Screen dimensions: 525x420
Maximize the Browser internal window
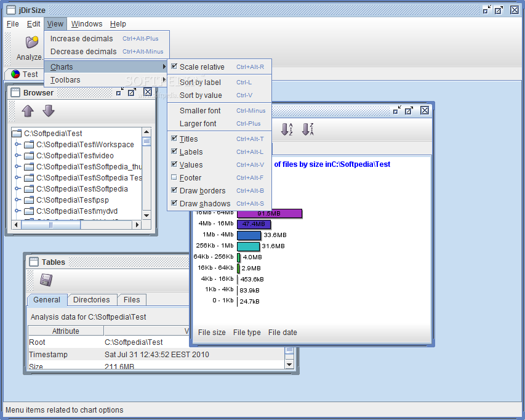click(132, 92)
